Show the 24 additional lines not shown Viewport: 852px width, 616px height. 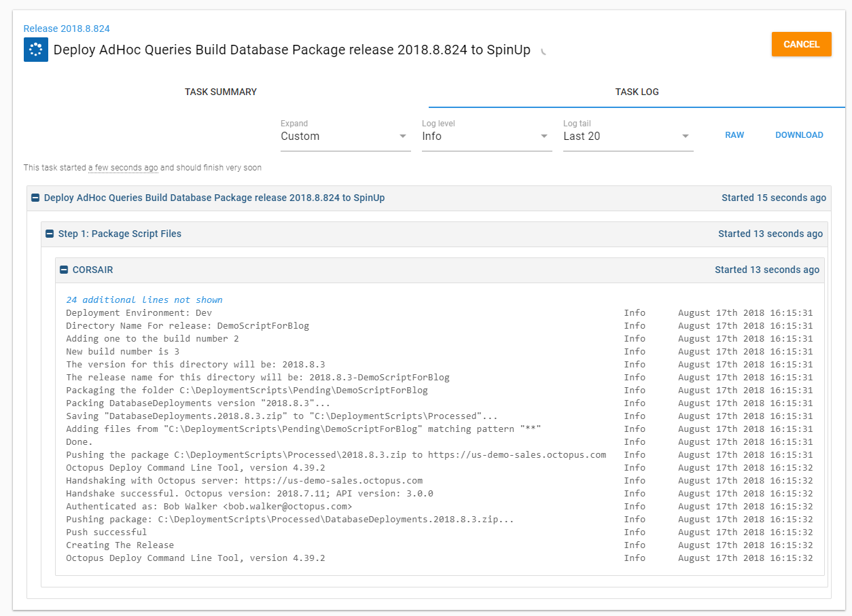pyautogui.click(x=144, y=300)
